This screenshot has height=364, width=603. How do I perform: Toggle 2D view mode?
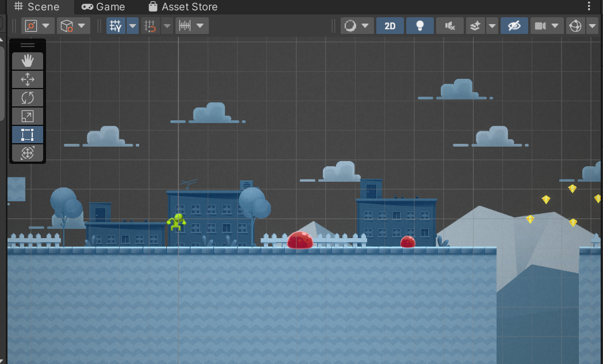coord(390,25)
